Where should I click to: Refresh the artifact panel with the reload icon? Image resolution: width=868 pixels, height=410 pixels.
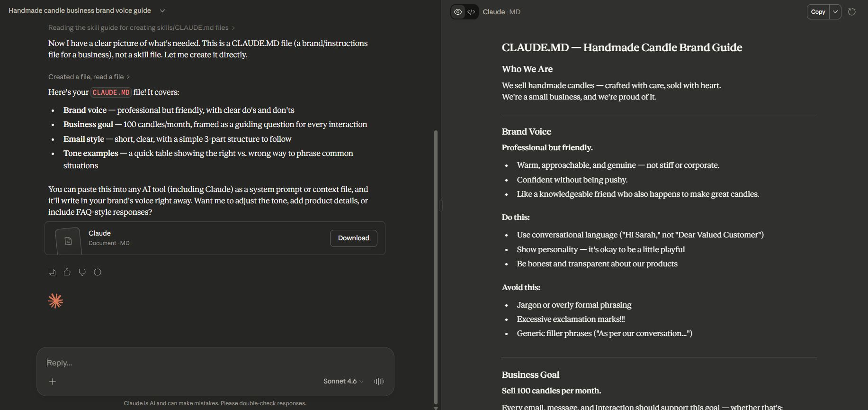(852, 12)
